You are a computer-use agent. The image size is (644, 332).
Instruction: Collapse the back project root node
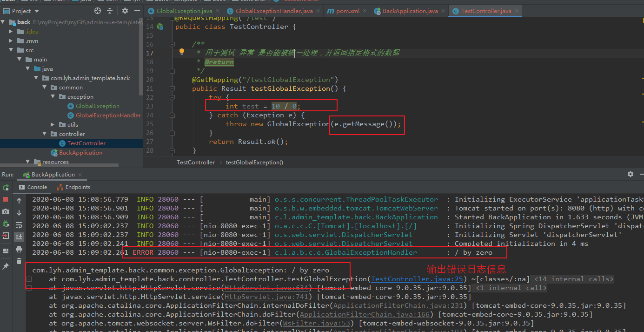[x=4, y=22]
